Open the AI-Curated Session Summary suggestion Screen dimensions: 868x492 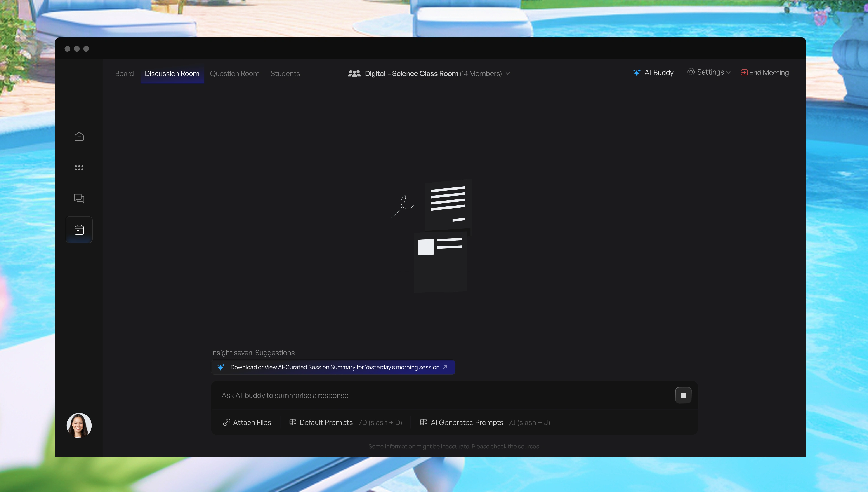(x=333, y=367)
